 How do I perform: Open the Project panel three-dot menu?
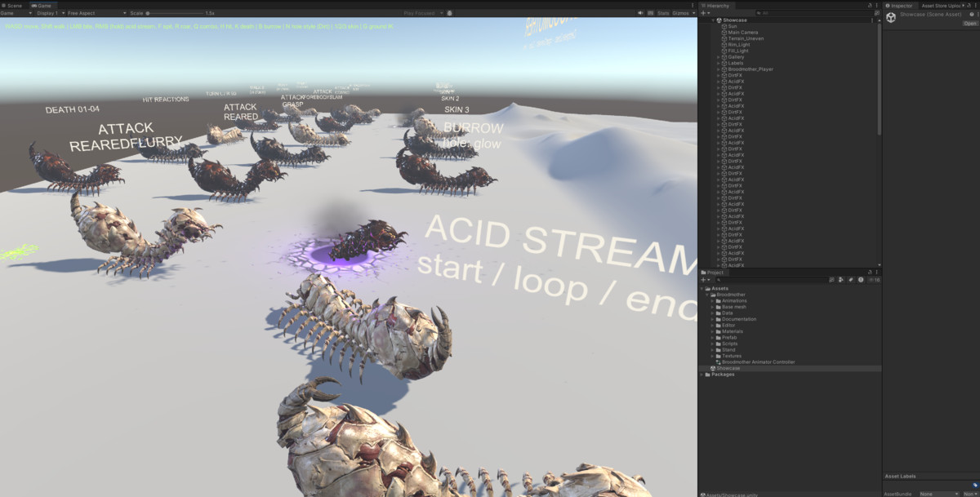click(876, 273)
